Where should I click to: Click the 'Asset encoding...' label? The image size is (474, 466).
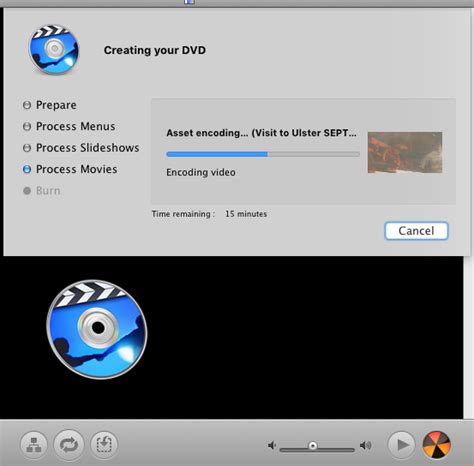coord(261,133)
